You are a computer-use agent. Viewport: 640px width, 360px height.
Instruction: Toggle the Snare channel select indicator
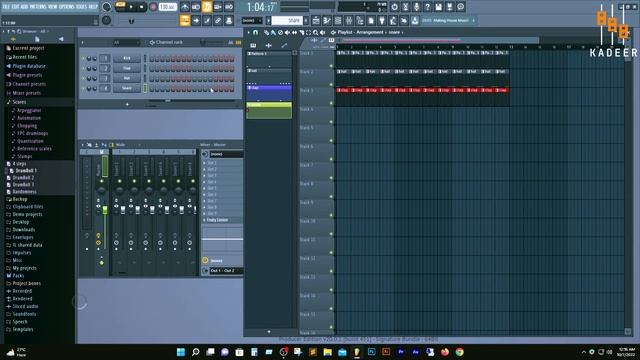145,88
